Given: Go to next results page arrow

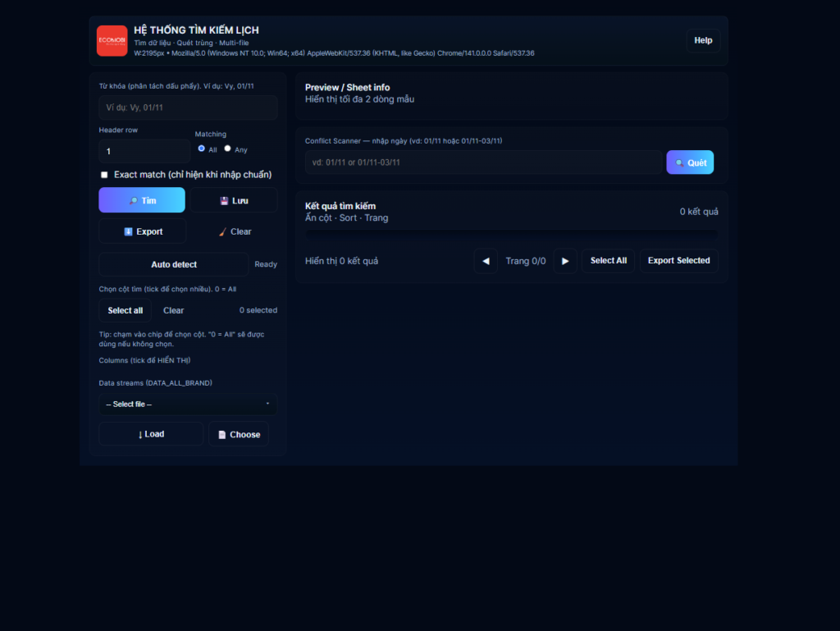Looking at the screenshot, I should 565,261.
